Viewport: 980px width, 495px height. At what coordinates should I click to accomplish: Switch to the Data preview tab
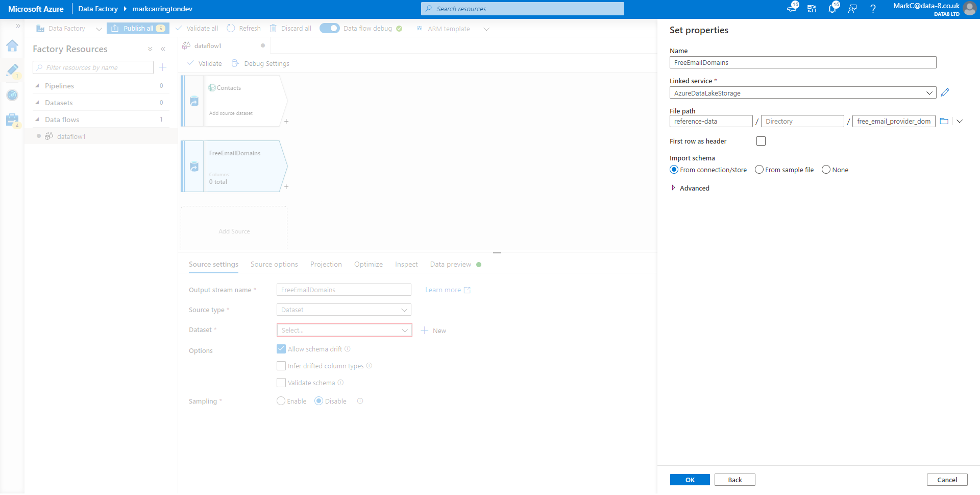450,264
